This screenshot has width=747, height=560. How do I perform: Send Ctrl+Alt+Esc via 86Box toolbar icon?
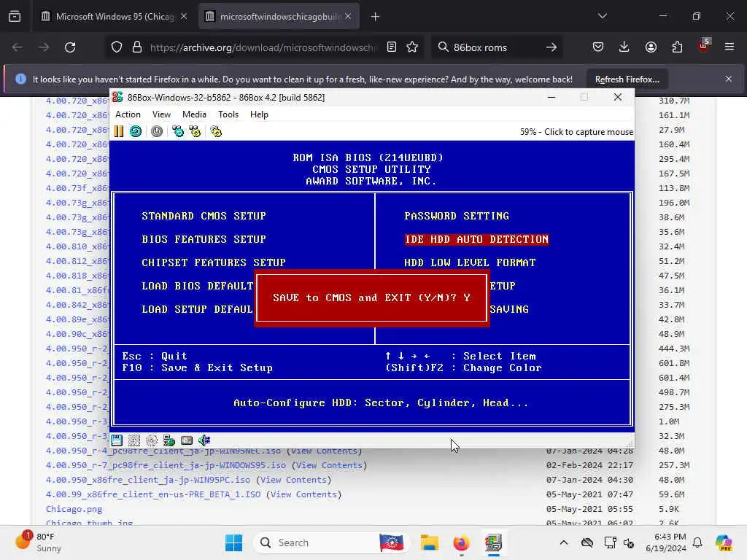pyautogui.click(x=195, y=131)
